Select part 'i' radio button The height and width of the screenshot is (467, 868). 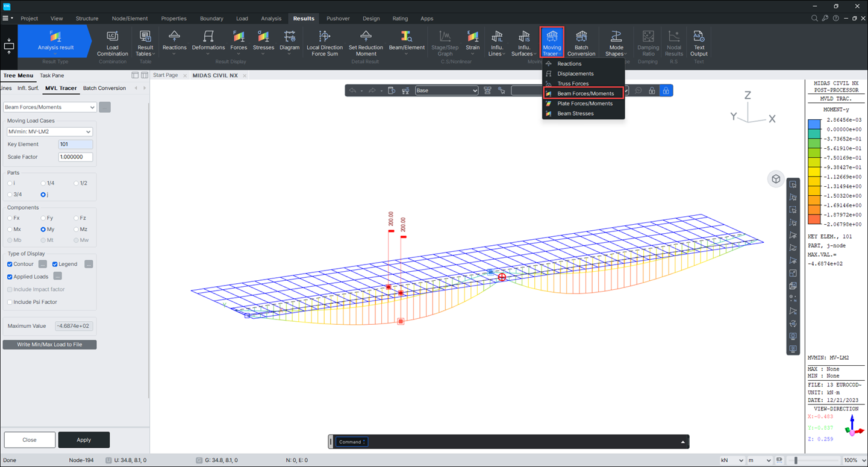point(10,183)
